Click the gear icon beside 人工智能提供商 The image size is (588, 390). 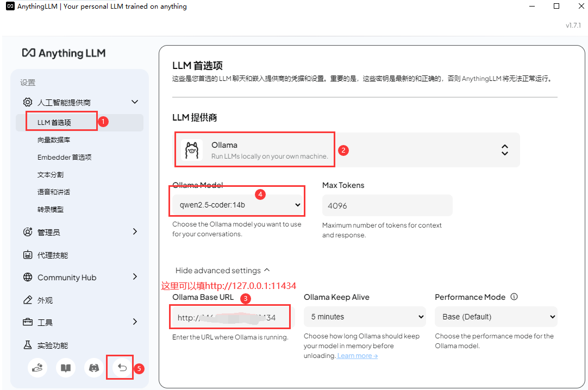point(28,102)
